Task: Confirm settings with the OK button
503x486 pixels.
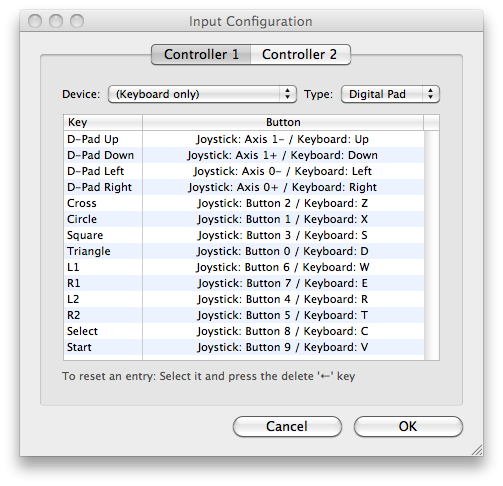Action: point(408,426)
